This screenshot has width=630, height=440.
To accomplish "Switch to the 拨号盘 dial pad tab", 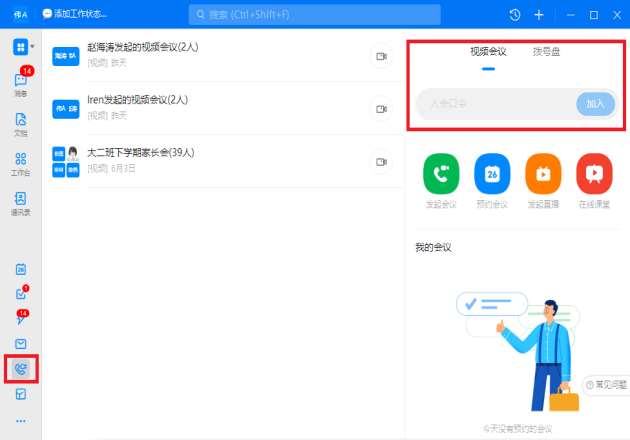I will [546, 51].
